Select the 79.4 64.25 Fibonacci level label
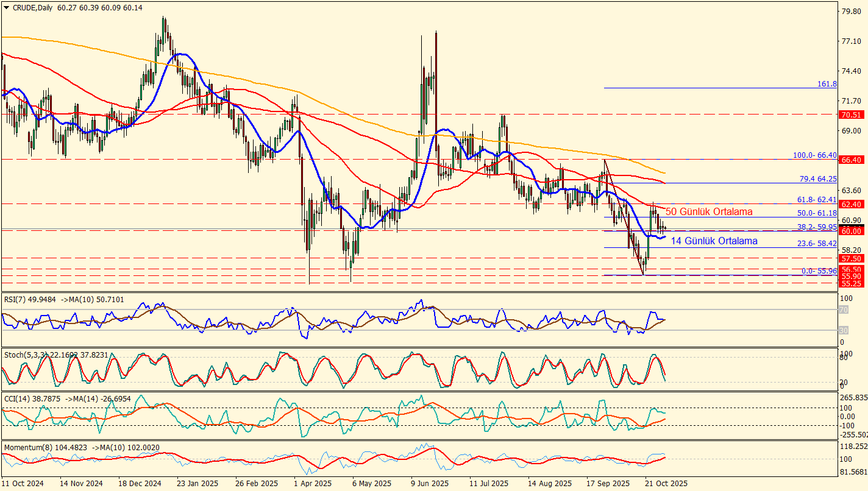868x491 pixels. coord(817,179)
